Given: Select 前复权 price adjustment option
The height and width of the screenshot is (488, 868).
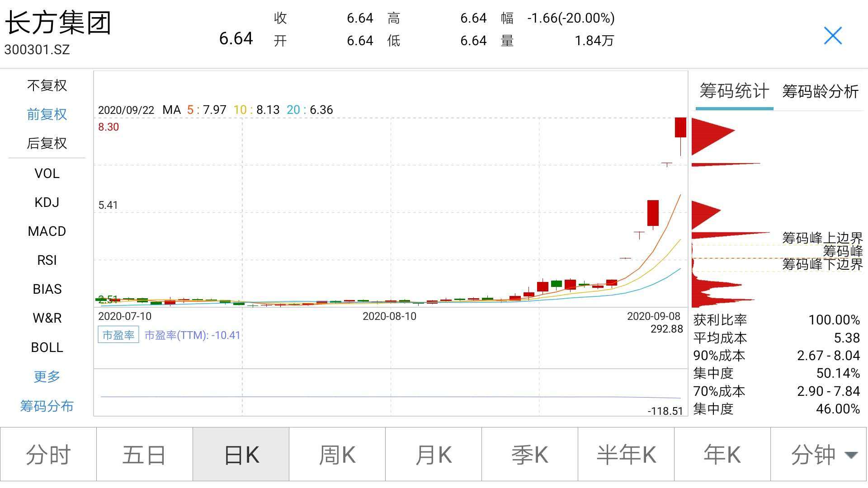Looking at the screenshot, I should coord(47,114).
